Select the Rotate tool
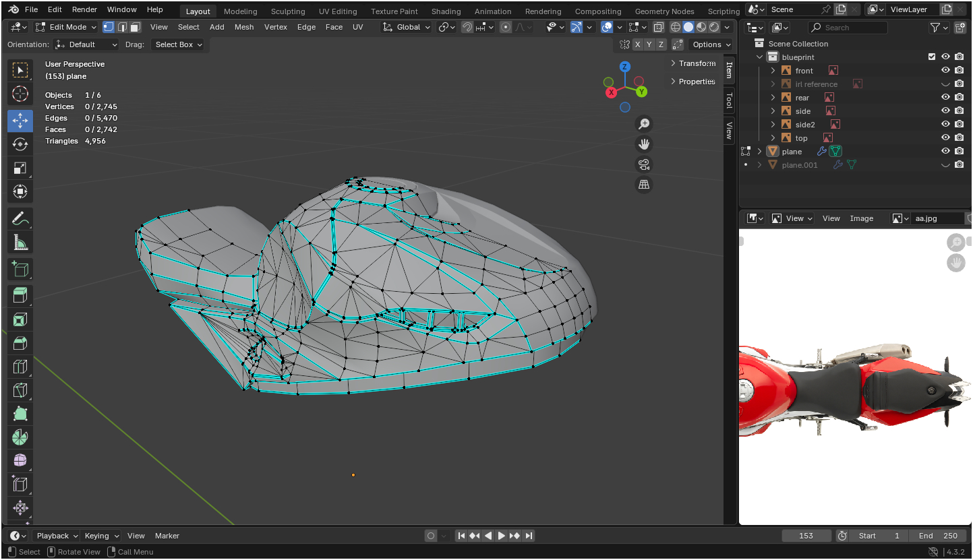 pyautogui.click(x=20, y=144)
